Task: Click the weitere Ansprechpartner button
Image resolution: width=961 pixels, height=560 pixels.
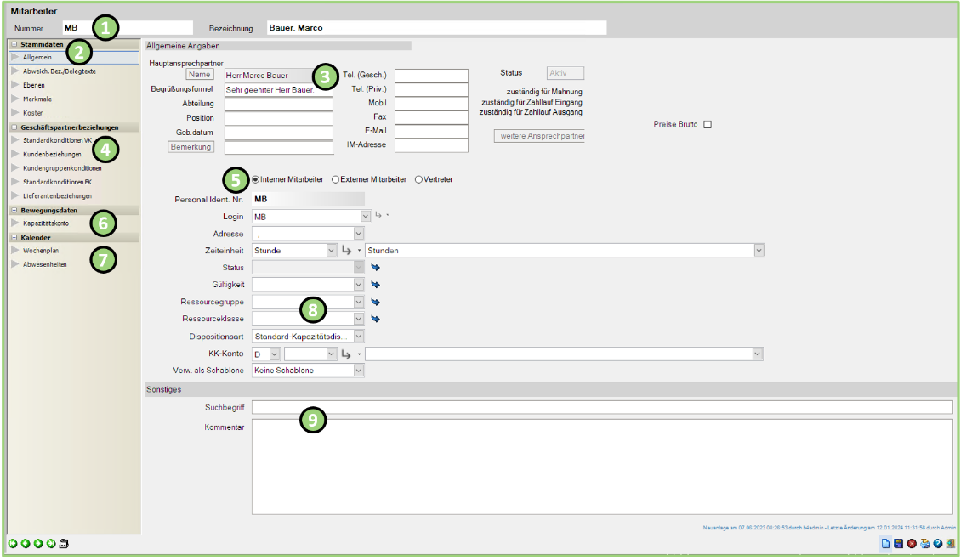Action: tap(539, 136)
